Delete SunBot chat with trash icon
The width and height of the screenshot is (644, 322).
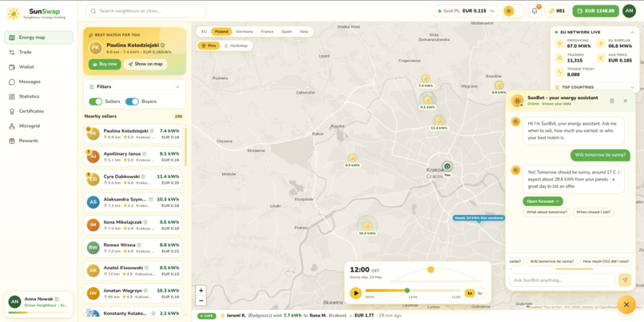coord(611,101)
